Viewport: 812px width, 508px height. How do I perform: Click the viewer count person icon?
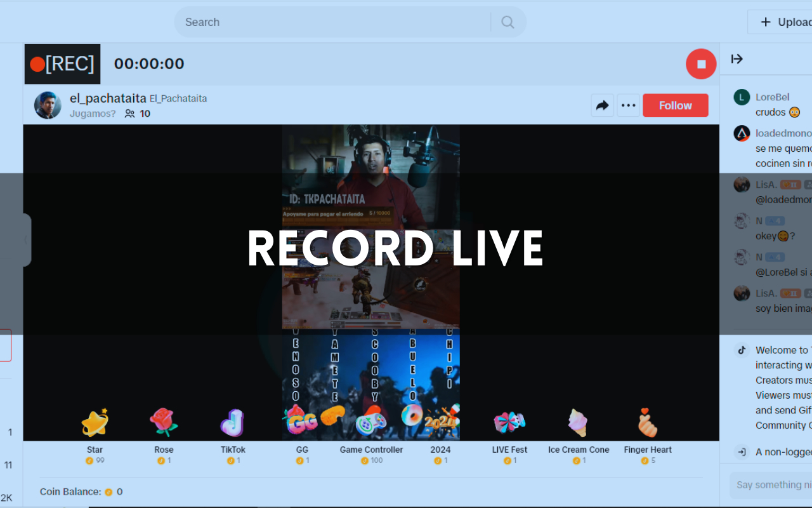click(x=129, y=114)
